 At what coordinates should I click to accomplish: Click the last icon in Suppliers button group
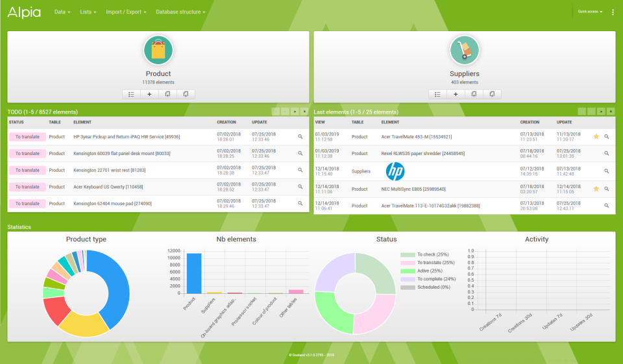point(492,94)
